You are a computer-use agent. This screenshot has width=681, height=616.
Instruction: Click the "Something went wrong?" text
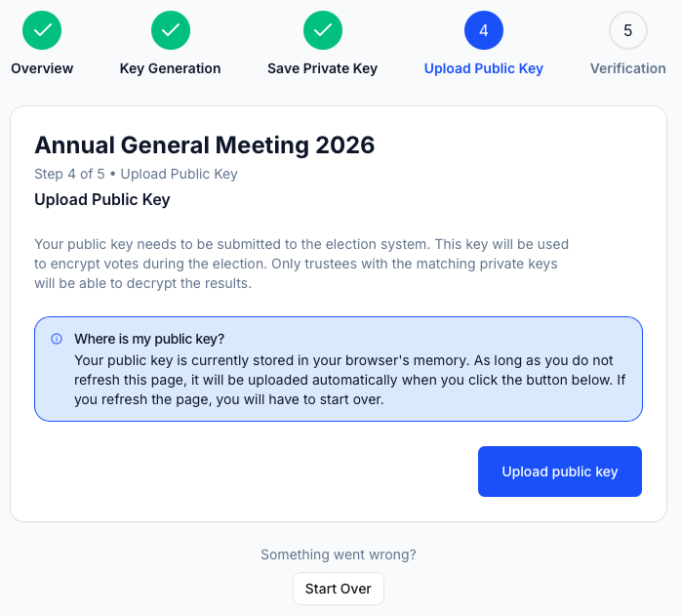pyautogui.click(x=339, y=554)
